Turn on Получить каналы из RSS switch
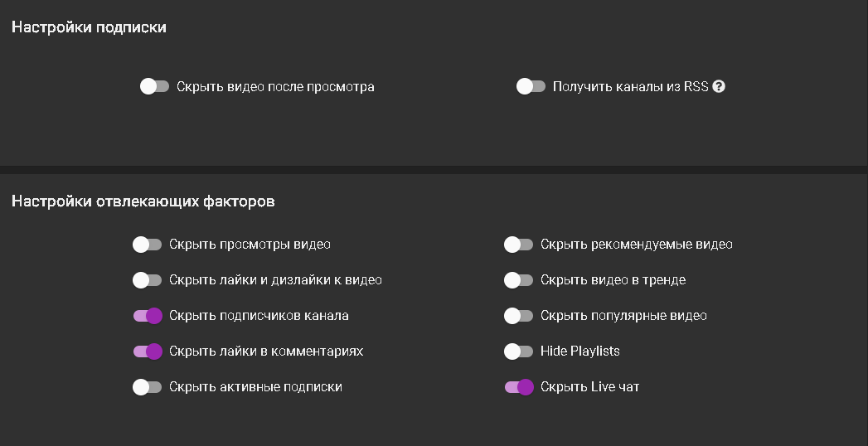The width and height of the screenshot is (868, 446). 531,86
